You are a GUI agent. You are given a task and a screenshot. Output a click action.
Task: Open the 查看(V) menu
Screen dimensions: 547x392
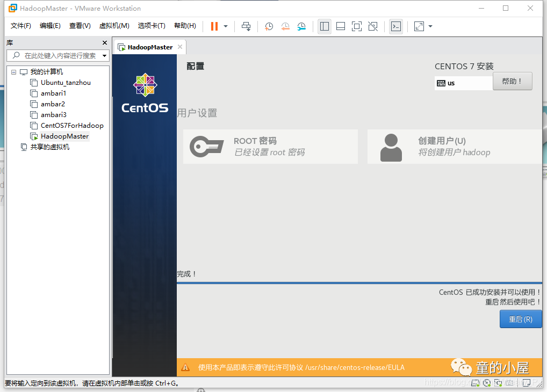[x=80, y=26]
